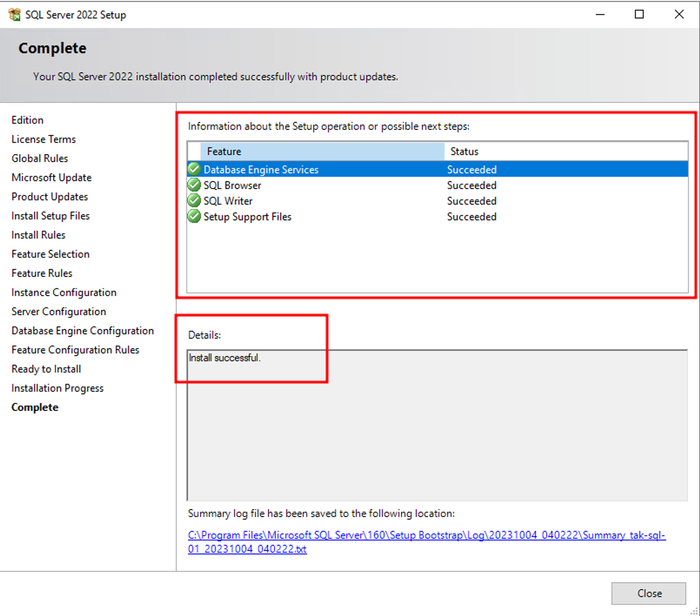Select the Complete step in sidebar

pyautogui.click(x=35, y=407)
